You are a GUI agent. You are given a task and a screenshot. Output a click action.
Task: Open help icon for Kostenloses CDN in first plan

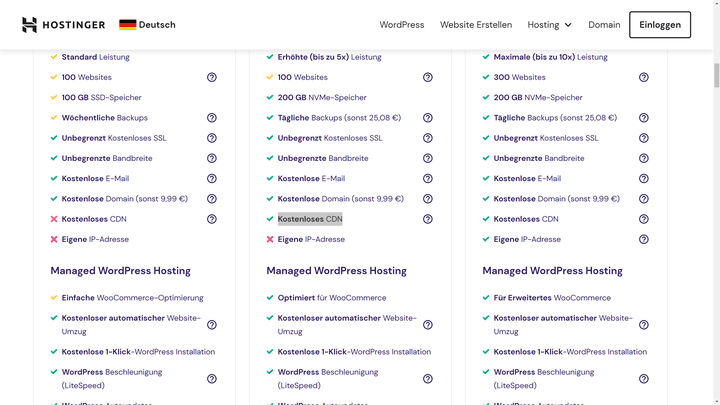coord(212,219)
